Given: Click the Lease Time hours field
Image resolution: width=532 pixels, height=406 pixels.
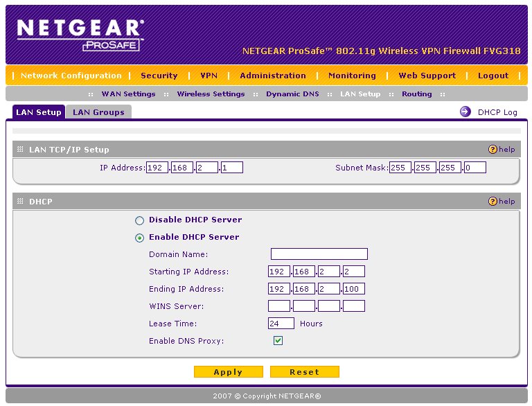Looking at the screenshot, I should click(281, 324).
